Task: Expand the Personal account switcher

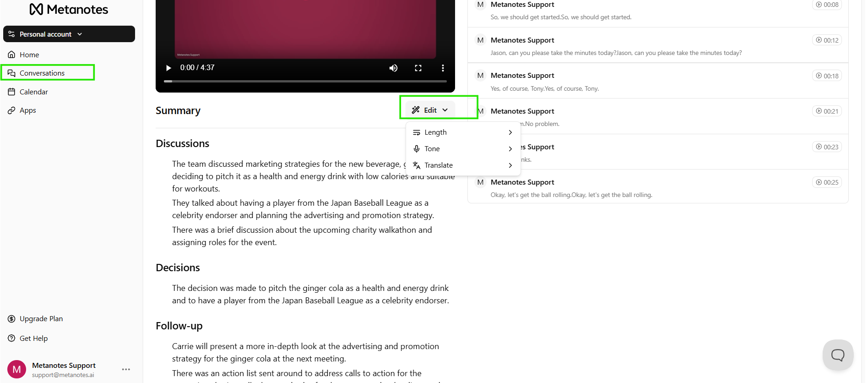Action: point(69,34)
